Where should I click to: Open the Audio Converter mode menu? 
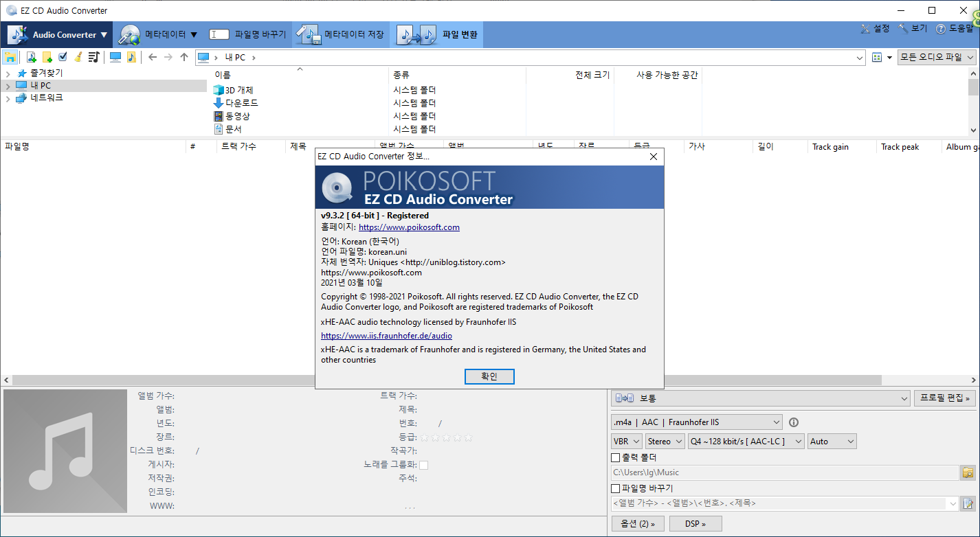[58, 34]
